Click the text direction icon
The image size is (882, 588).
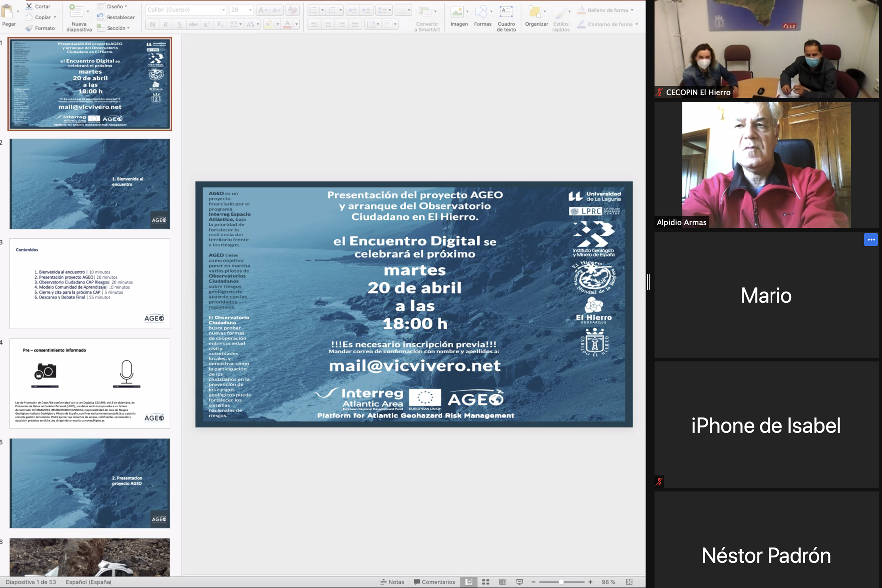click(371, 24)
